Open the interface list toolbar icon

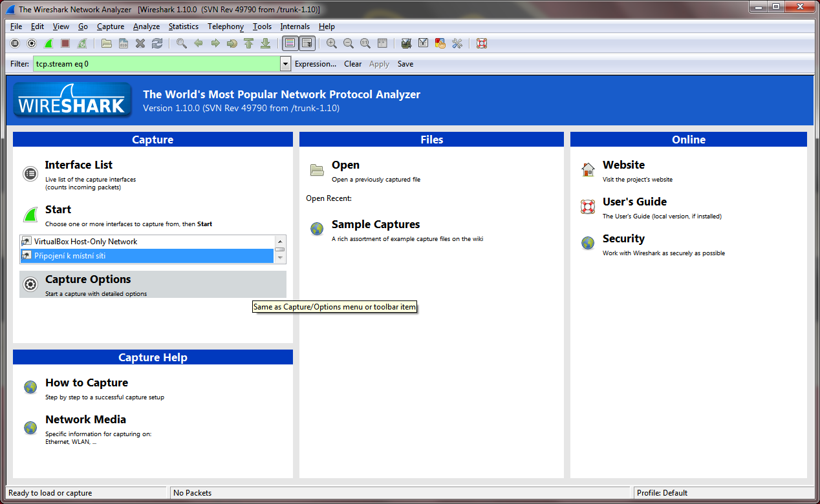pyautogui.click(x=15, y=43)
